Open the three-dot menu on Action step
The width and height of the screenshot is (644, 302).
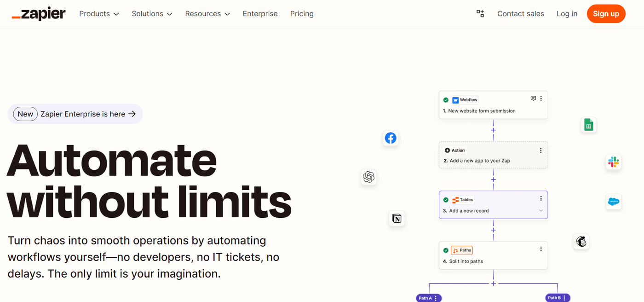[x=541, y=150]
